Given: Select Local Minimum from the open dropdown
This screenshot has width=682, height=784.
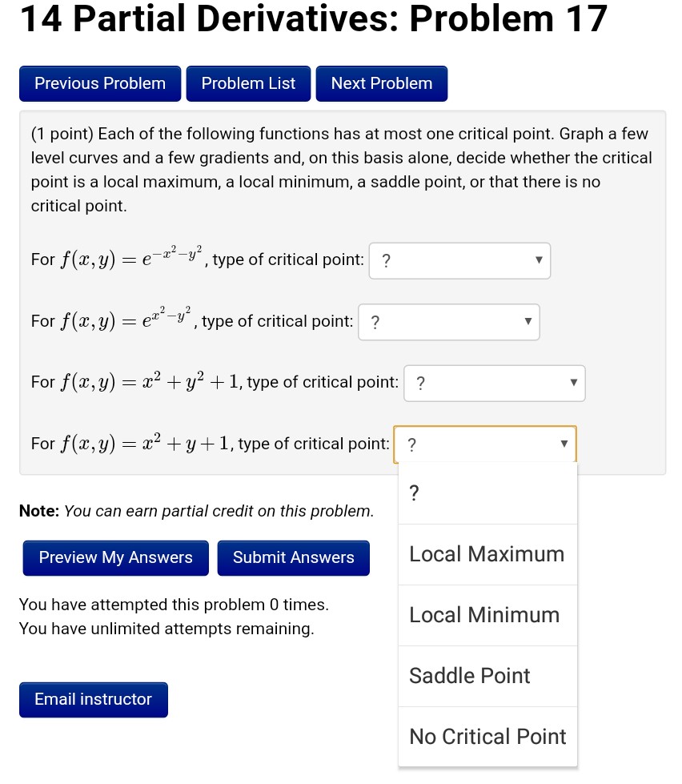Looking at the screenshot, I should (x=484, y=615).
